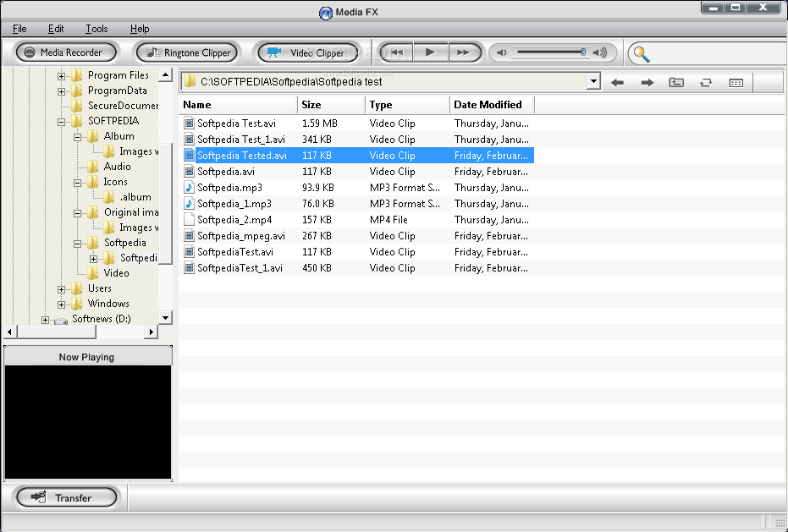Open the Ringtone Clipper
Viewport: 788px width, 532px height.
coord(188,52)
